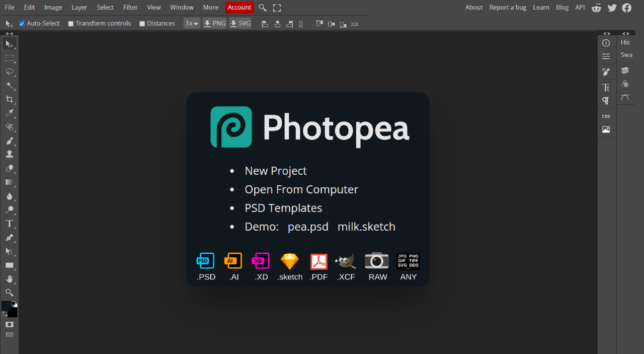Screen dimensions: 644x354
Task: Open the File menu
Action: click(10, 8)
